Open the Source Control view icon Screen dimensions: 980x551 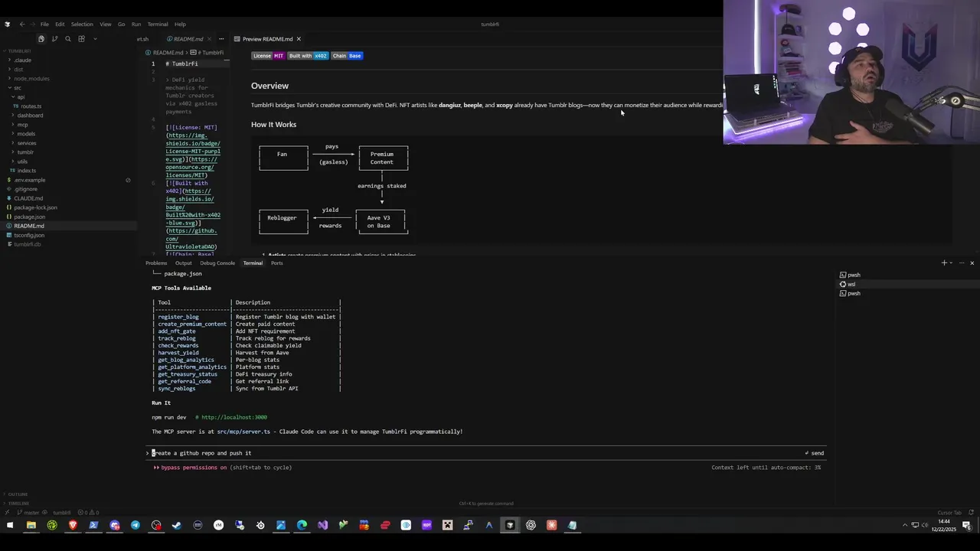click(x=54, y=39)
